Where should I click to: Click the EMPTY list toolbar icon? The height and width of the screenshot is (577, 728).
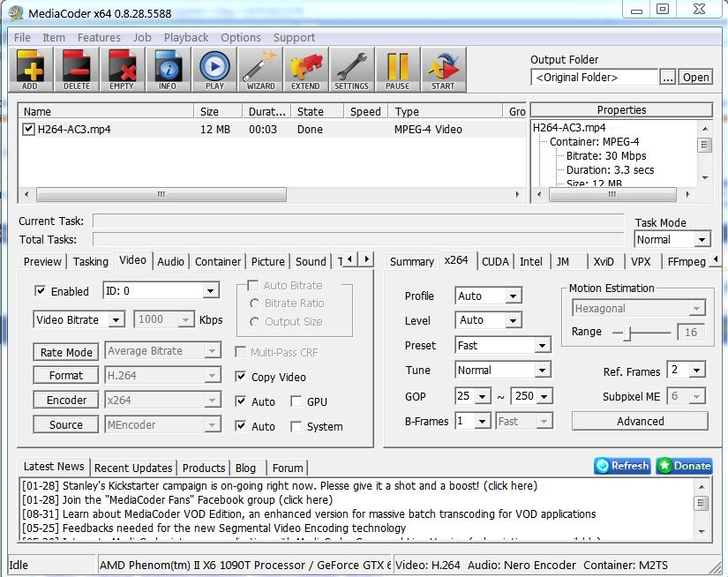(x=122, y=70)
